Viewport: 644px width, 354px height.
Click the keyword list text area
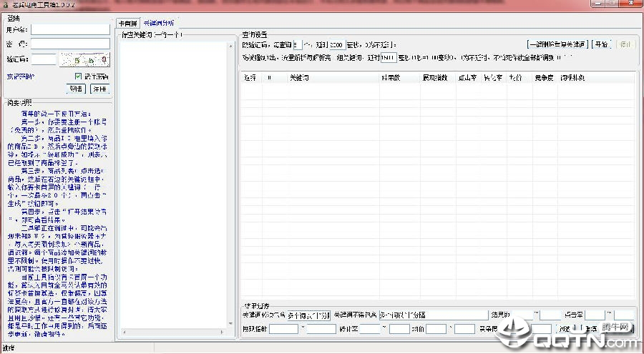coord(174,184)
